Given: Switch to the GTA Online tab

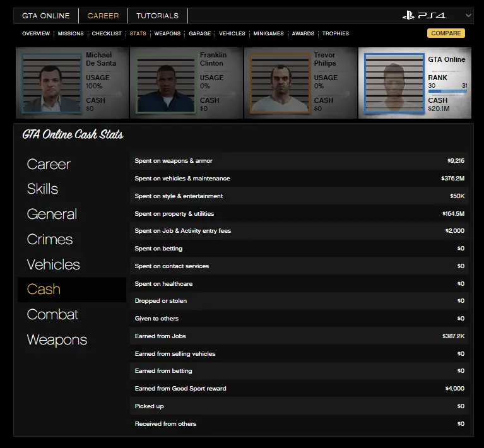Looking at the screenshot, I should point(46,16).
